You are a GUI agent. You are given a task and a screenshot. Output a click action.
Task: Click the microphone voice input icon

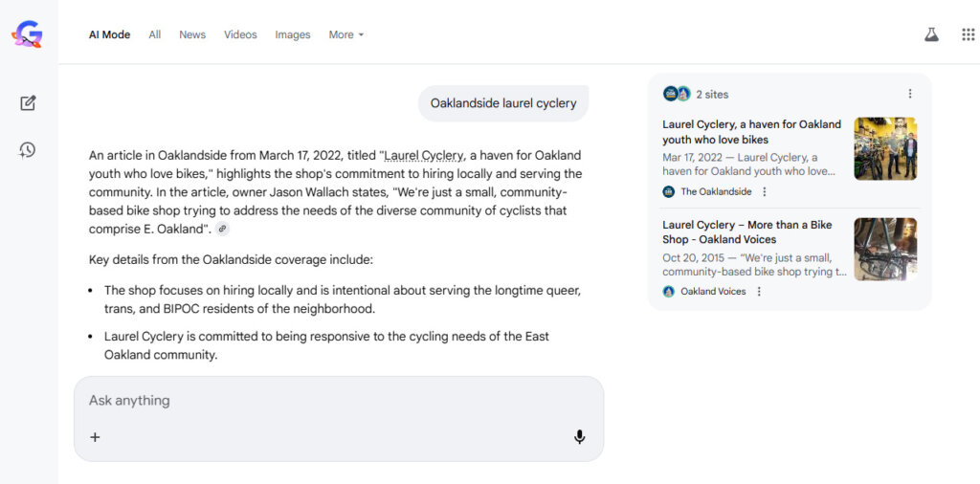[579, 437]
